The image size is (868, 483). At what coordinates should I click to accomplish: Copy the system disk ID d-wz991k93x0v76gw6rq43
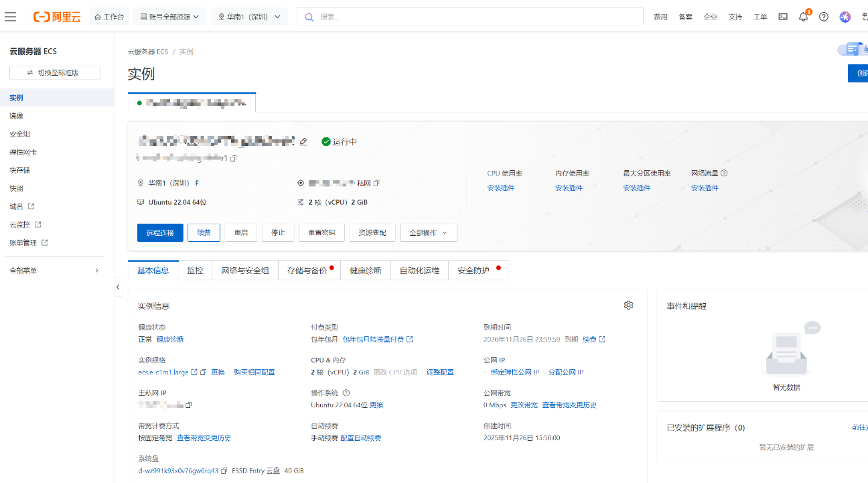tap(224, 471)
